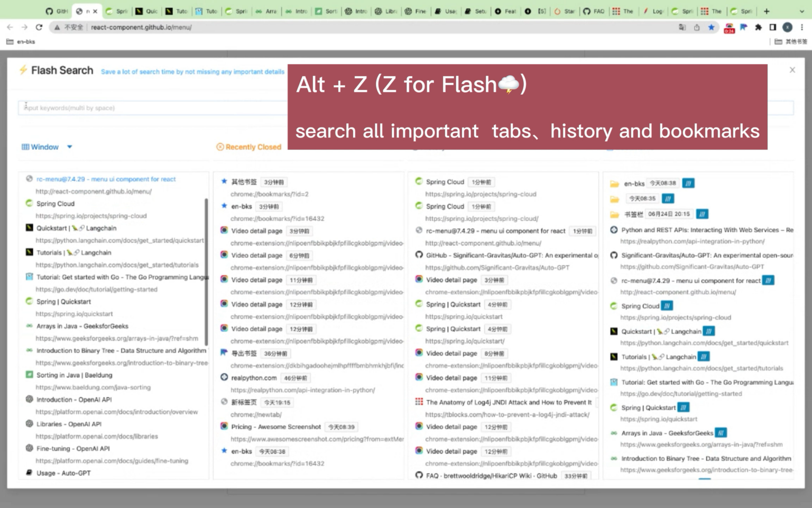Click blue badge beside Spring | Quickstart bookmark
812x508 pixels.
pos(684,407)
